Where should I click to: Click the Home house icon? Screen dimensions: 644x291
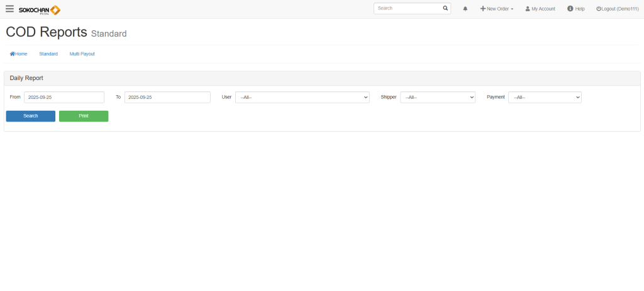[x=13, y=54]
